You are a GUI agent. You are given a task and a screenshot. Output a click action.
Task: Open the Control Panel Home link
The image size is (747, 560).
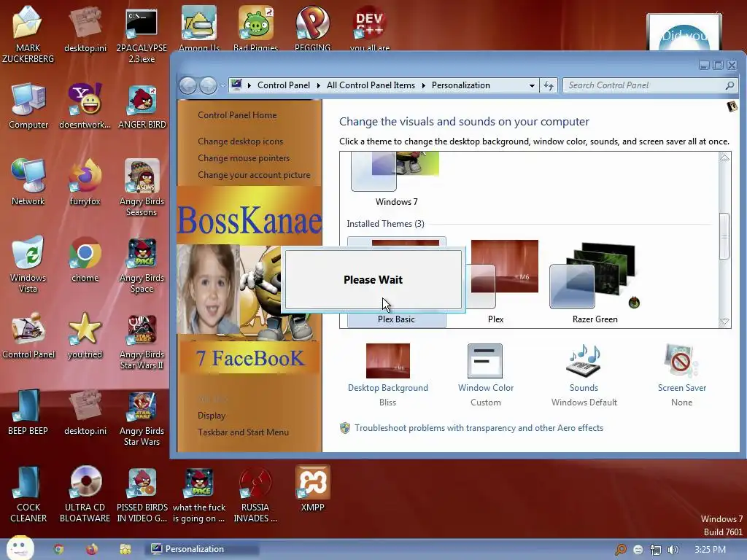[237, 115]
